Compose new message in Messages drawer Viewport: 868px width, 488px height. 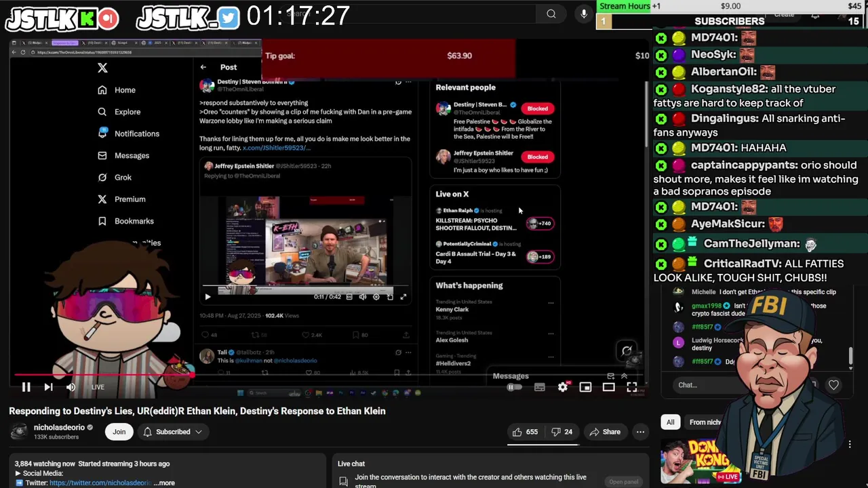pyautogui.click(x=610, y=376)
